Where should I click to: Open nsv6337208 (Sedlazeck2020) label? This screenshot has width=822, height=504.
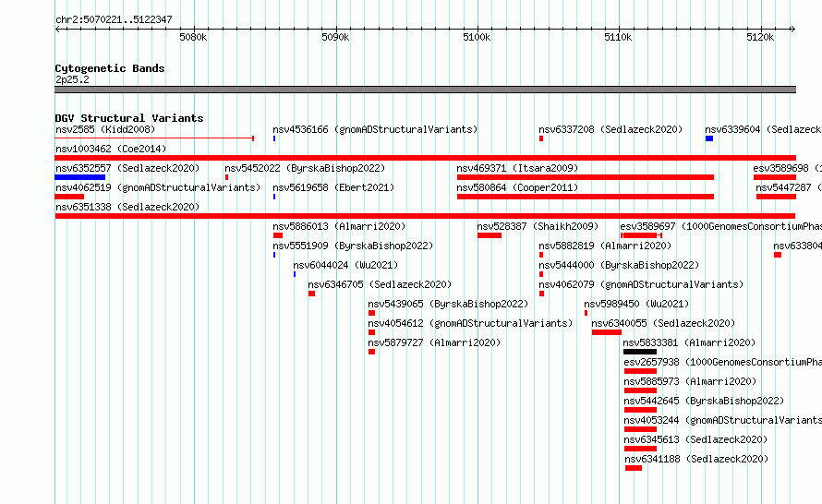click(610, 129)
